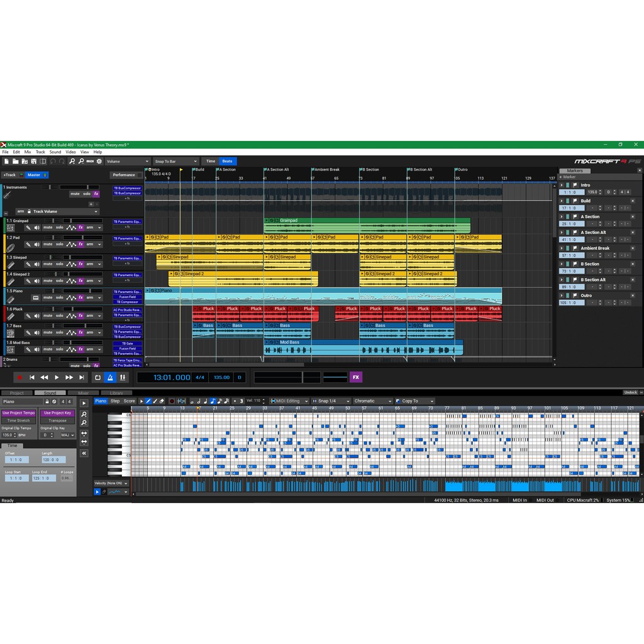Screen dimensions: 644x644
Task: Click the MIDI toolbar icon
Action: [x=90, y=162]
